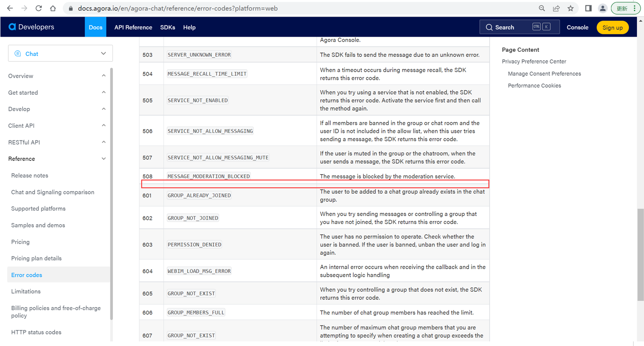This screenshot has width=644, height=346.
Task: Expand the RESTful API section
Action: (x=103, y=142)
